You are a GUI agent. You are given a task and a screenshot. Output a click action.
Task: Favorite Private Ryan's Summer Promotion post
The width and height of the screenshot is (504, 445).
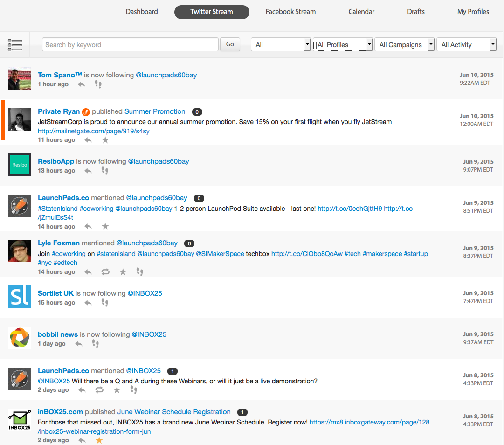(105, 140)
